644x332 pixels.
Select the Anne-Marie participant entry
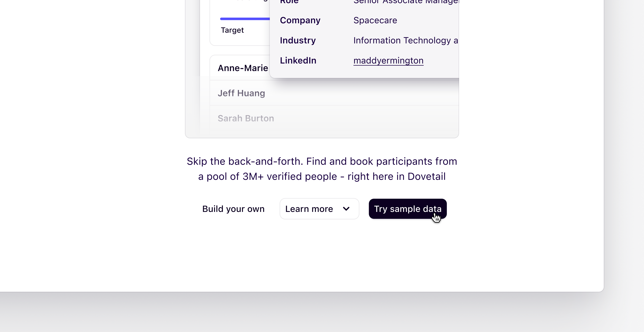pos(243,68)
